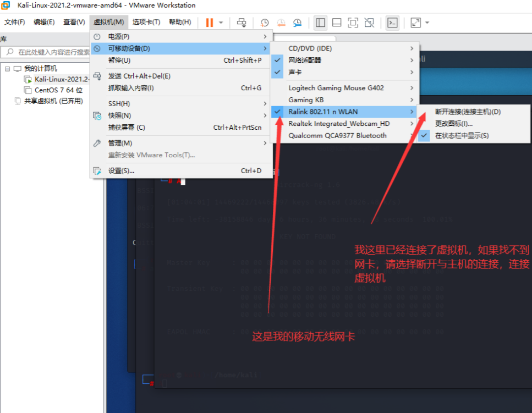Toggle the 在状态栏中显示(S) checked option

[x=462, y=135]
